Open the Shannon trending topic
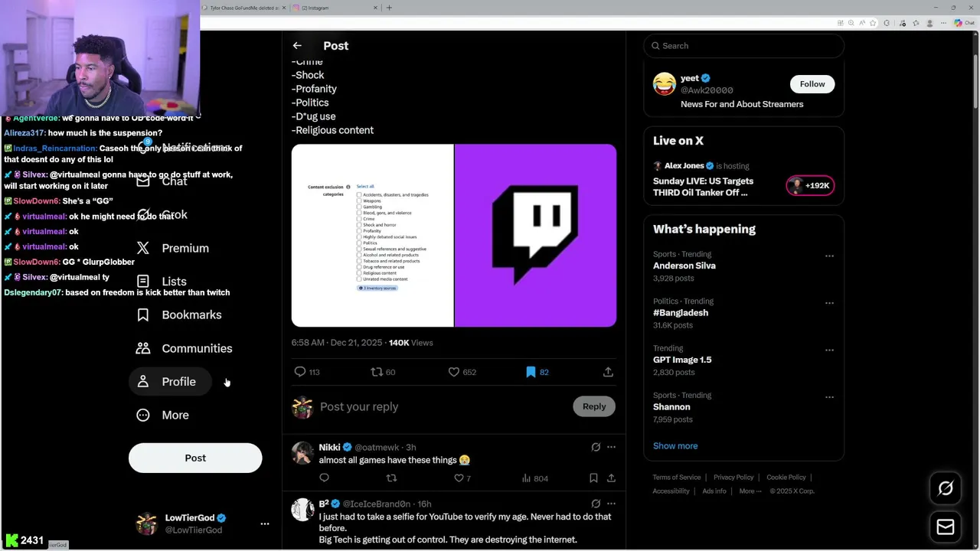Screen dimensions: 980x551 (x=671, y=407)
